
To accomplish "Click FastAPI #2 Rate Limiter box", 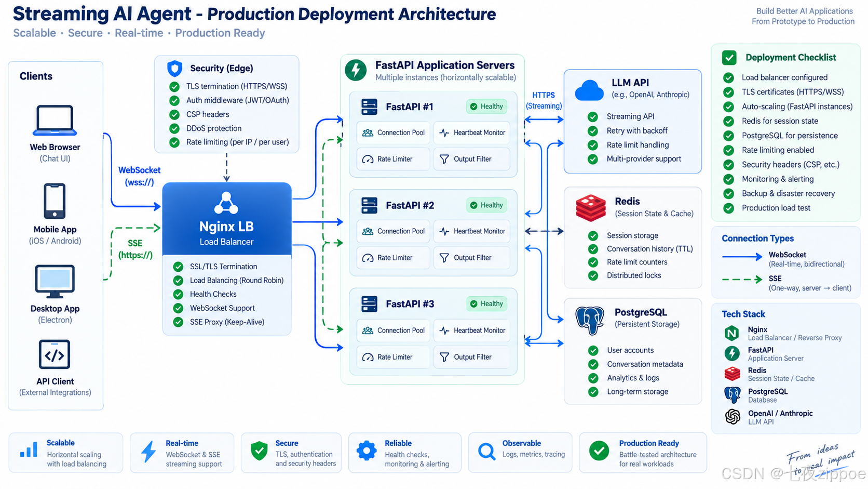I will pyautogui.click(x=394, y=258).
